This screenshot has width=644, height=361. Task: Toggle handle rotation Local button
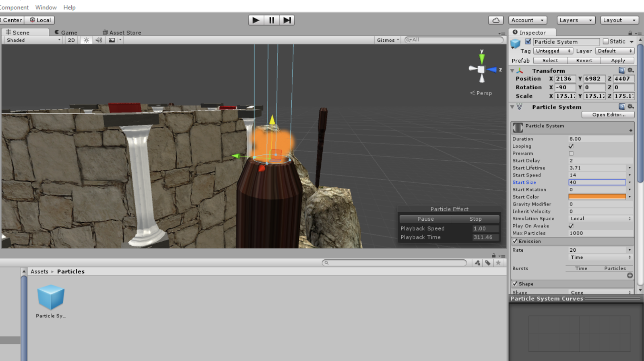pos(39,20)
